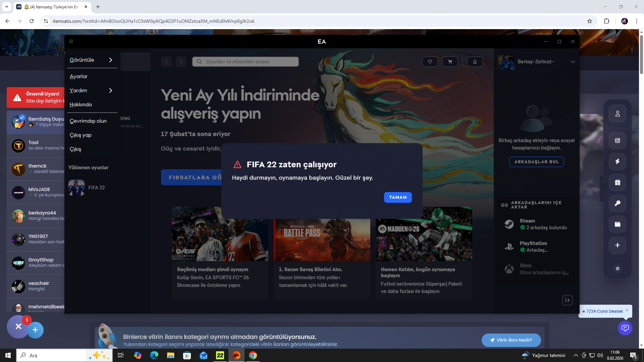Image resolution: width=644 pixels, height=362 pixels.
Task: Open the GroytShop chat conversation
Action: (36, 263)
